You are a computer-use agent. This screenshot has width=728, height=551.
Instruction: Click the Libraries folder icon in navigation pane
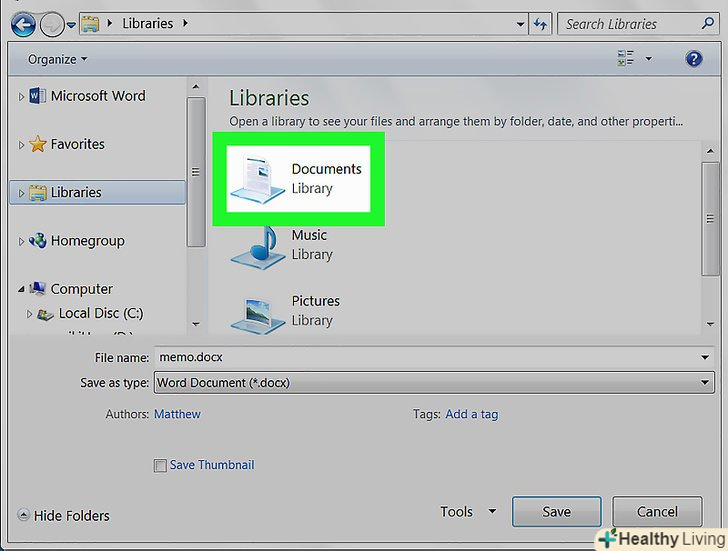38,193
